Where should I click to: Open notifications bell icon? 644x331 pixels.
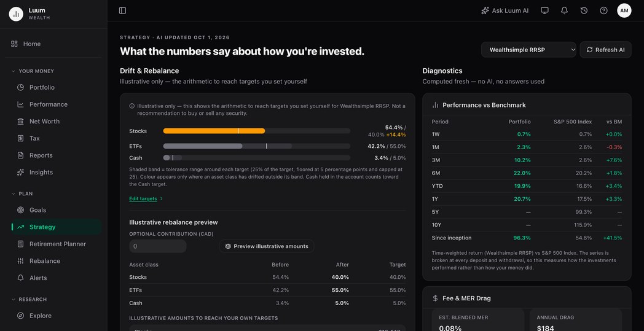(564, 10)
